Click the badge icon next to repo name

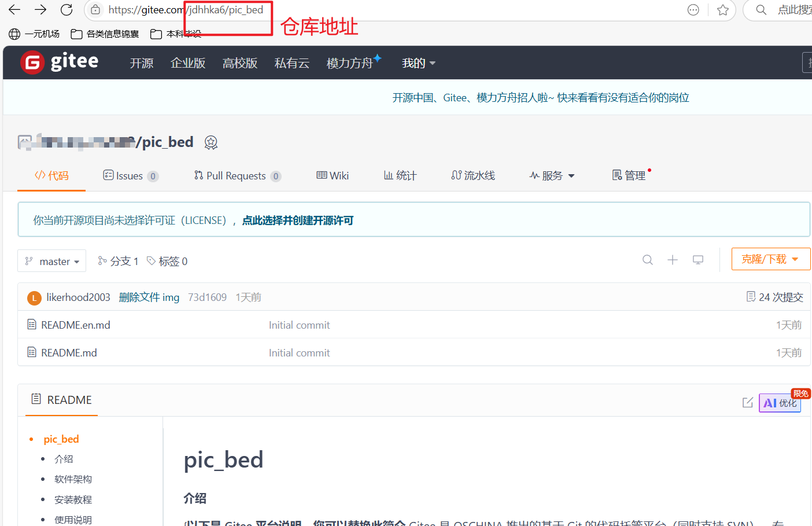(211, 142)
